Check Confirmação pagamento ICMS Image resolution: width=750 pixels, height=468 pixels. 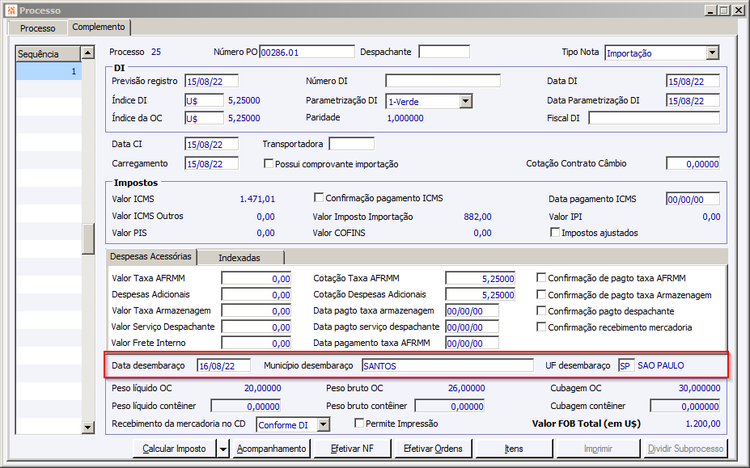(x=319, y=198)
